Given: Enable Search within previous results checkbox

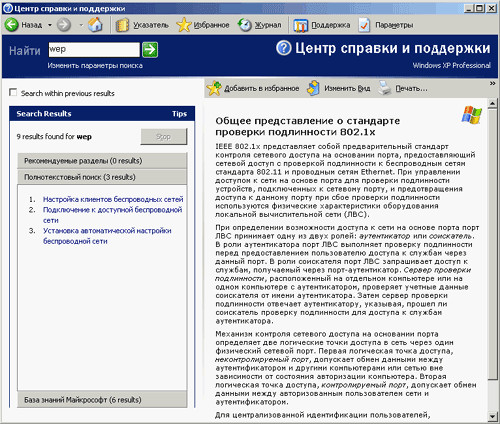Looking at the screenshot, I should point(13,92).
